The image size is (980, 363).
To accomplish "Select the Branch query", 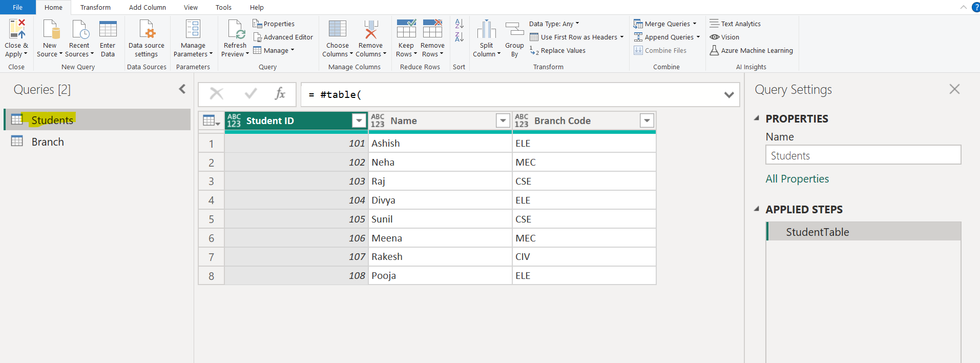I will [x=48, y=142].
